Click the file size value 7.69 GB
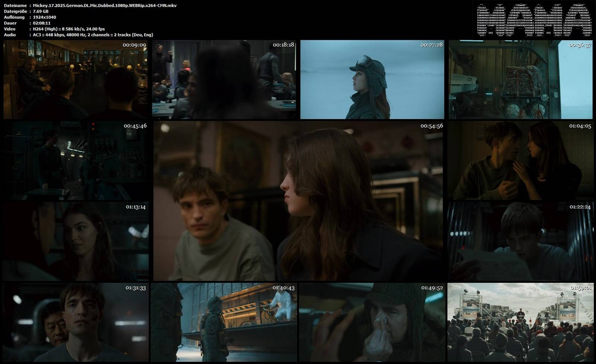The image size is (596, 364). click(x=41, y=11)
